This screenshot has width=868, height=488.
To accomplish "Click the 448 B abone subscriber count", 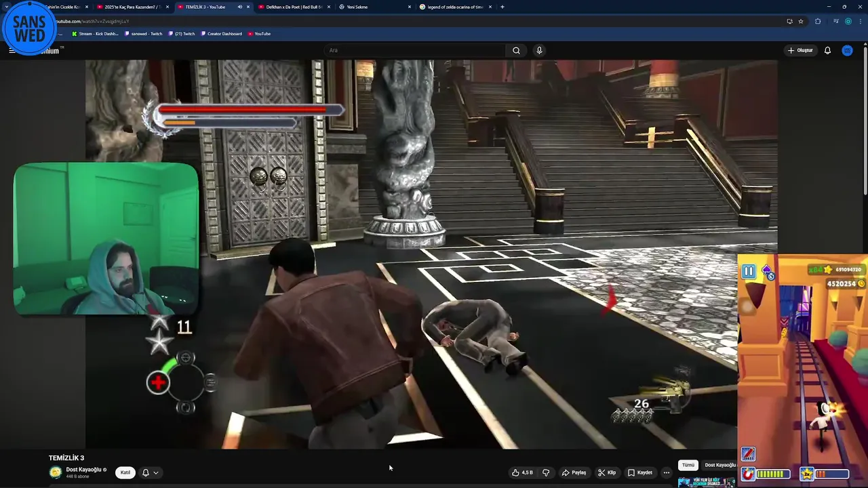I will coord(79,476).
